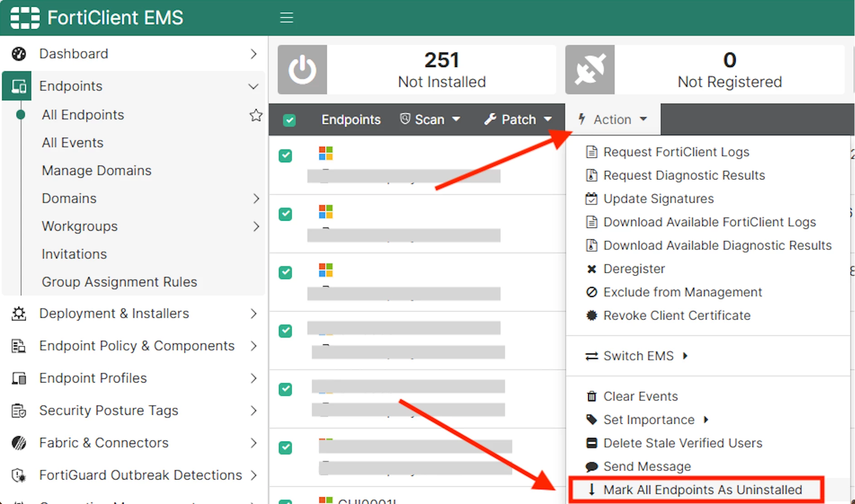Image resolution: width=855 pixels, height=504 pixels.
Task: Click the FortiClient EMS logo icon
Action: pos(25,18)
